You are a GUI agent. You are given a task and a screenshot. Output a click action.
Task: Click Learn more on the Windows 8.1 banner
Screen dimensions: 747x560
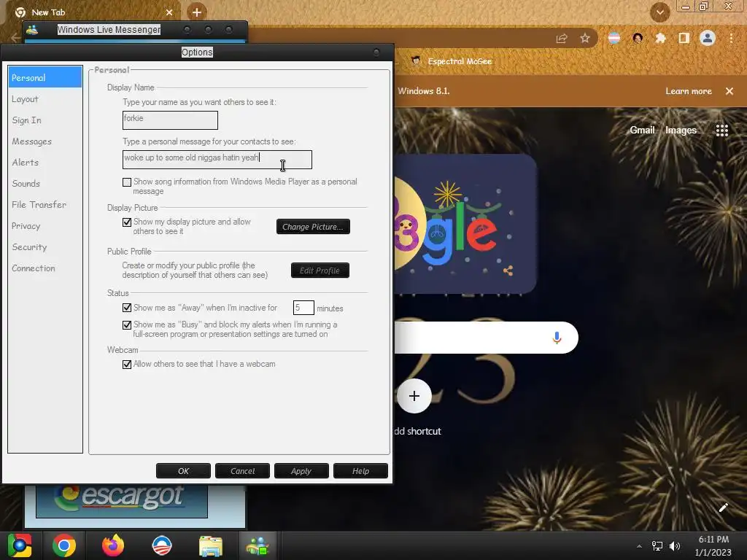click(689, 91)
